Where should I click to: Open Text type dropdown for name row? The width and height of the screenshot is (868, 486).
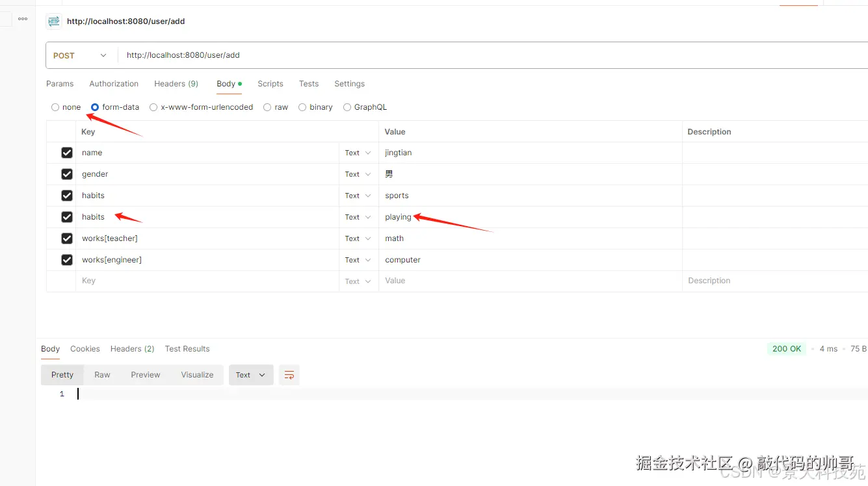pyautogui.click(x=358, y=153)
